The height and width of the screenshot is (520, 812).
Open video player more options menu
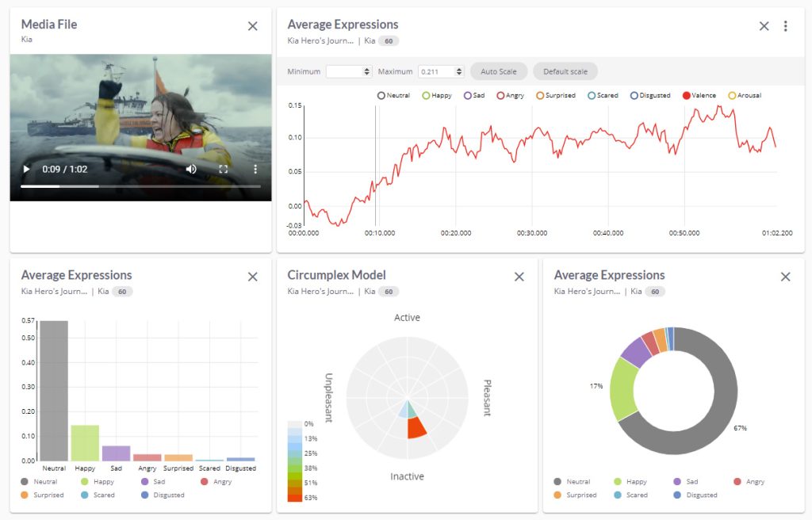[x=255, y=169]
